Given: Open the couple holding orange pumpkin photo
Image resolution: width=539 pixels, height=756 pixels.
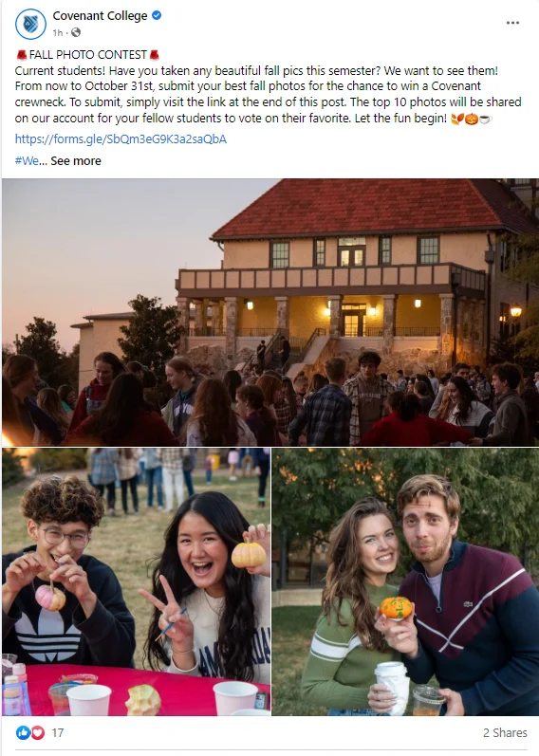Looking at the screenshot, I should click(405, 581).
